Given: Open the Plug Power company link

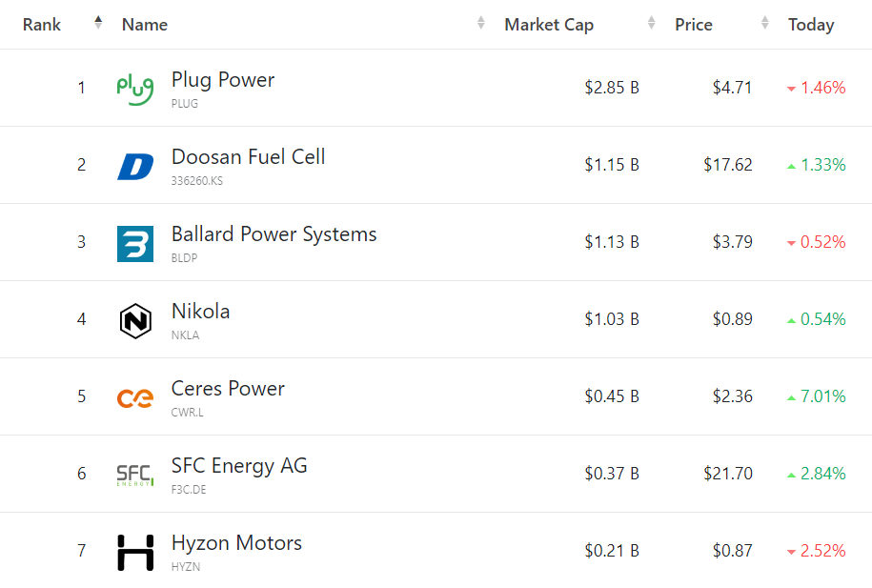Looking at the screenshot, I should (x=223, y=80).
